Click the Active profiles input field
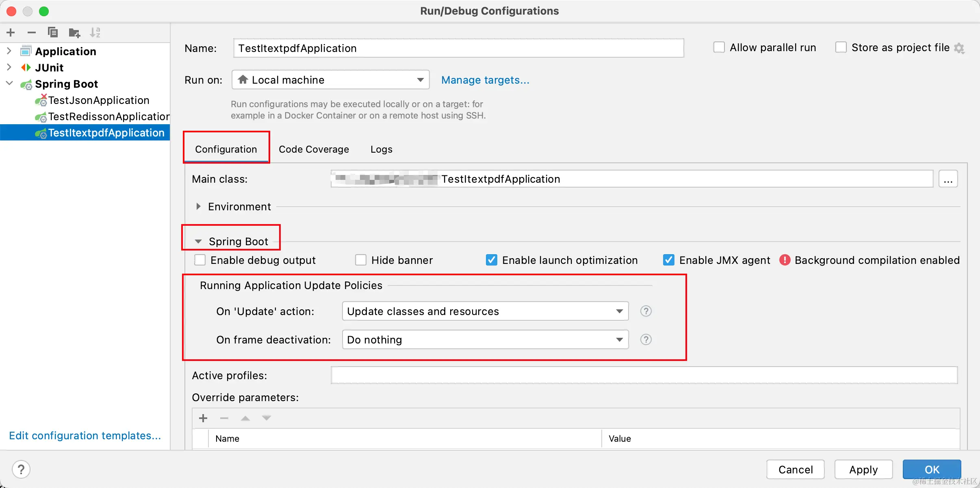This screenshot has width=980, height=488. tap(644, 376)
